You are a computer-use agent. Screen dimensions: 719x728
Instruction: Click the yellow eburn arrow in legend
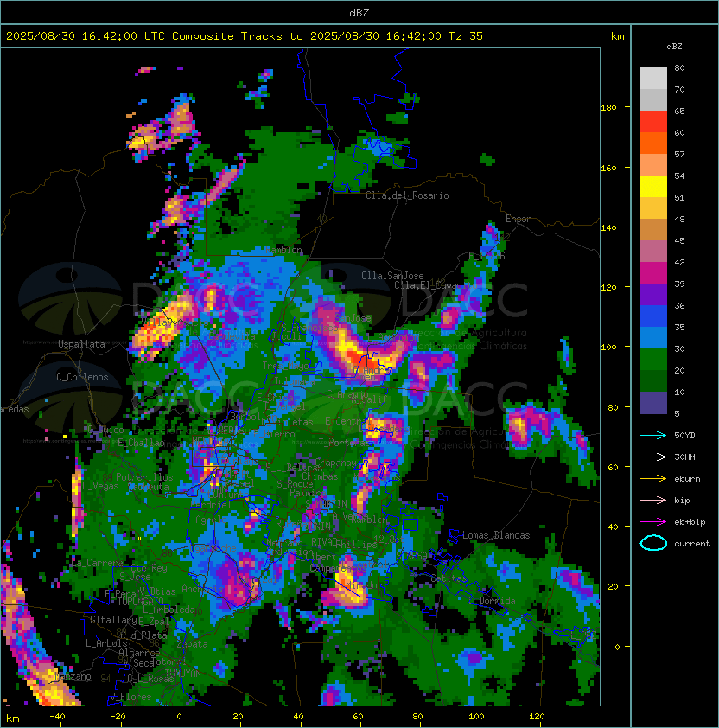tap(653, 479)
